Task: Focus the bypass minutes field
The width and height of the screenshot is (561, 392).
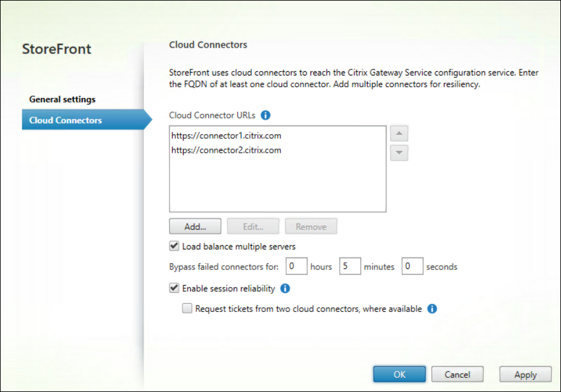Action: (x=350, y=266)
